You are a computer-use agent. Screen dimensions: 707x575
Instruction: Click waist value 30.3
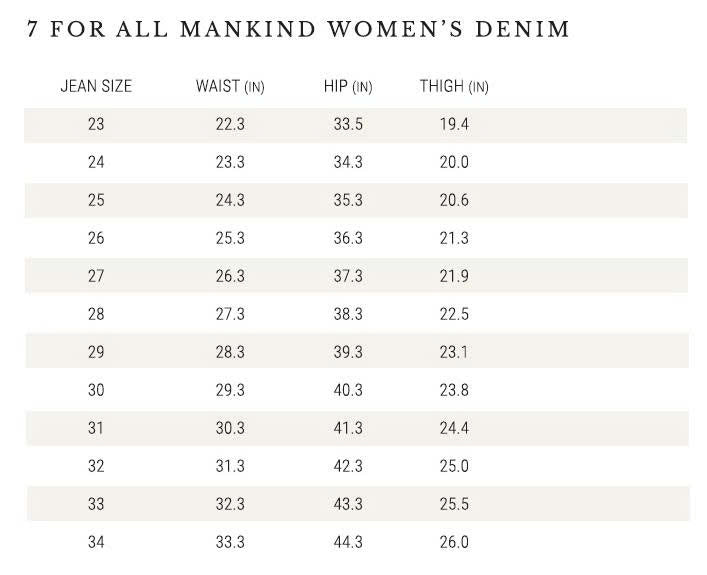pyautogui.click(x=230, y=429)
